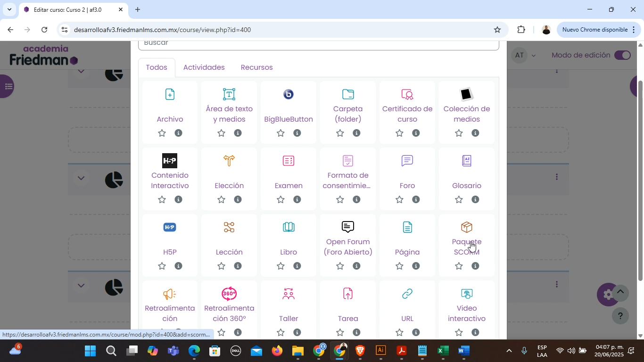Select the Contenido Interactivo H5P icon
Image resolution: width=644 pixels, height=362 pixels.
coord(170,161)
